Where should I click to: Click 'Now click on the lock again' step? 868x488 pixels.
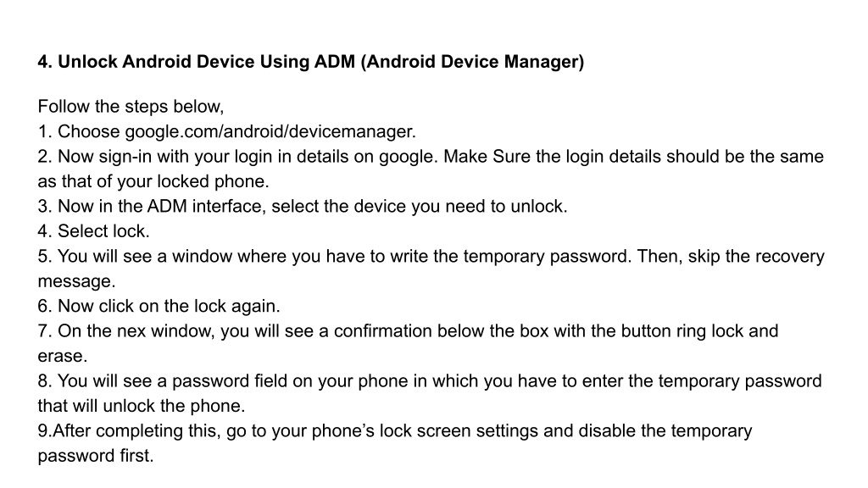coord(159,306)
